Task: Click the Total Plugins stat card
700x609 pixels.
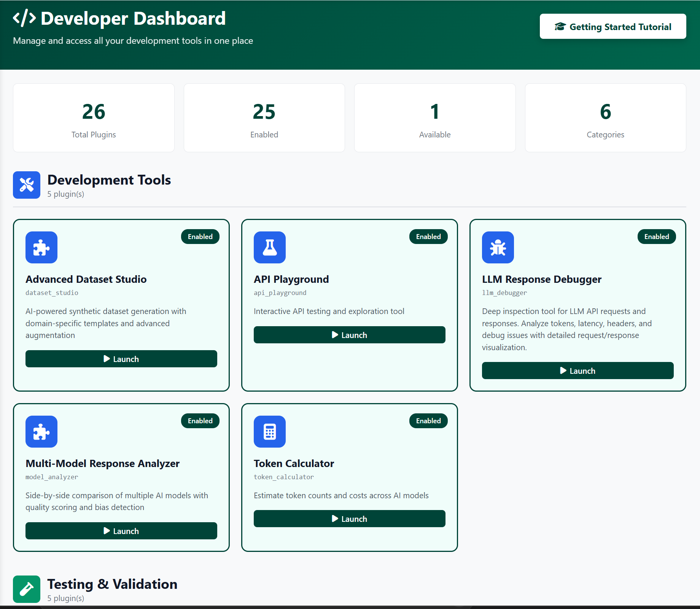Action: (x=94, y=118)
